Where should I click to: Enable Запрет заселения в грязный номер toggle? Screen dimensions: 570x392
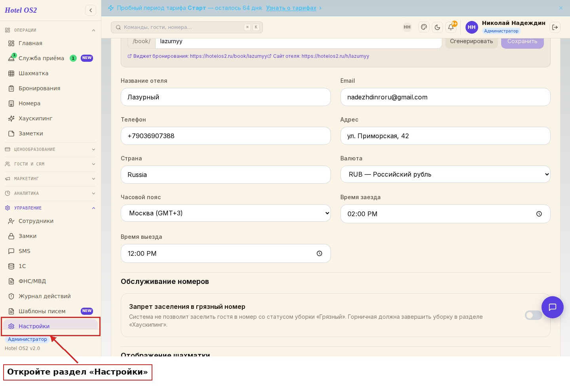pos(533,315)
